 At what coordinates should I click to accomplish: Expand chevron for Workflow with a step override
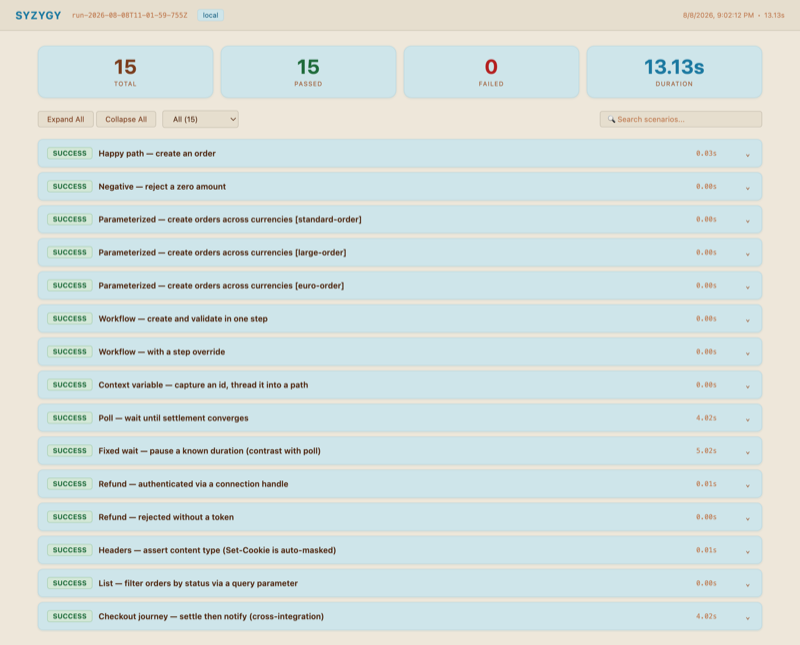(x=747, y=353)
